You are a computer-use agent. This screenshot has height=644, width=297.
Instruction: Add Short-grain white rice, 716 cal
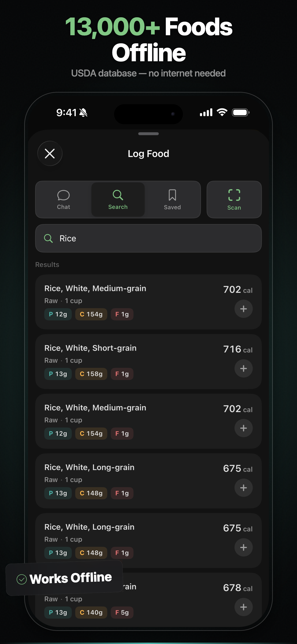click(x=243, y=369)
